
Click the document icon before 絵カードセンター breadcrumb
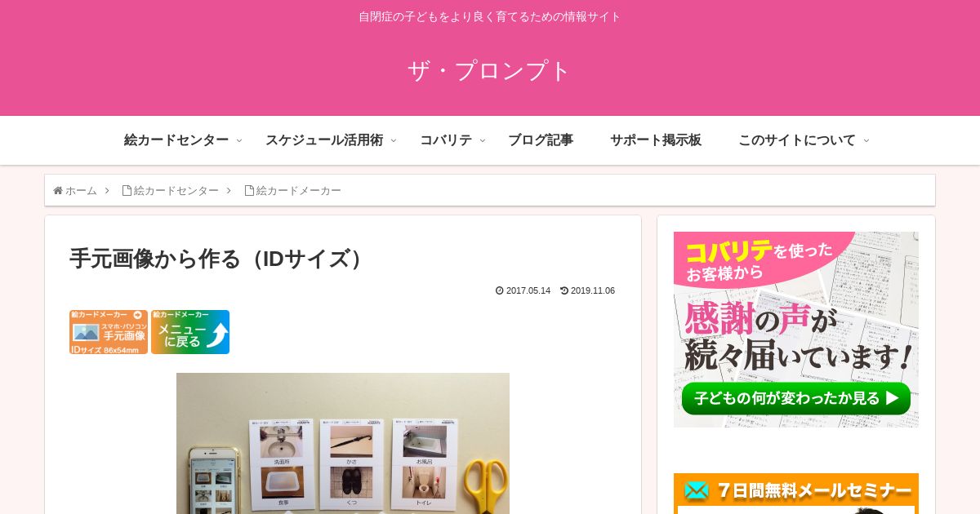[127, 190]
